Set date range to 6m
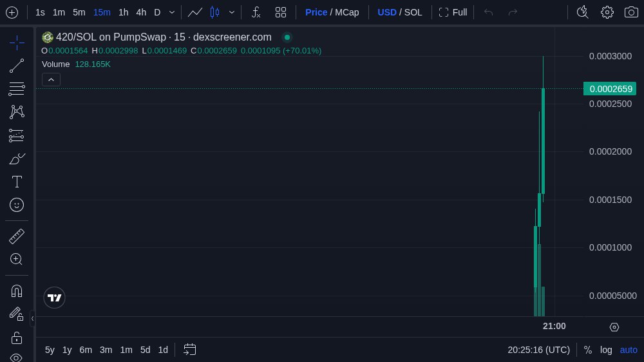 (x=86, y=350)
